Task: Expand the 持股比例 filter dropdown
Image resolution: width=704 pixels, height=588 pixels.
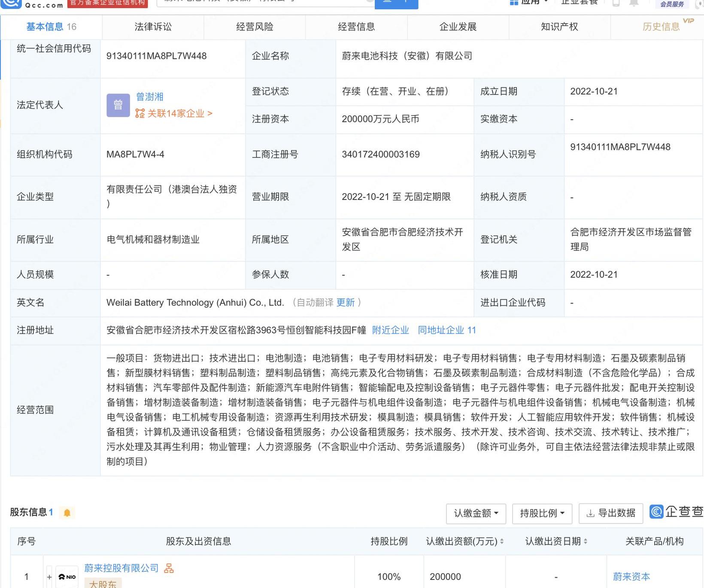Action: pyautogui.click(x=542, y=513)
